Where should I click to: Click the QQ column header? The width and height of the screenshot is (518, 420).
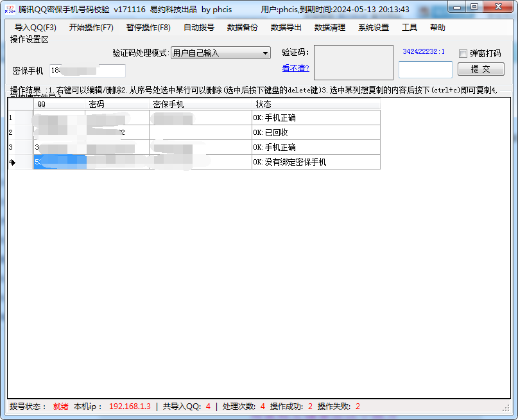(60, 105)
